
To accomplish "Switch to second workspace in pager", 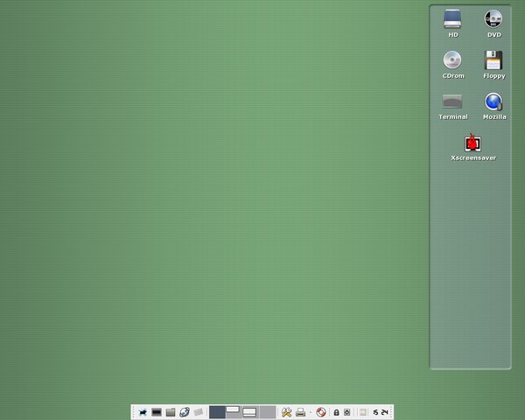I will (x=234, y=412).
